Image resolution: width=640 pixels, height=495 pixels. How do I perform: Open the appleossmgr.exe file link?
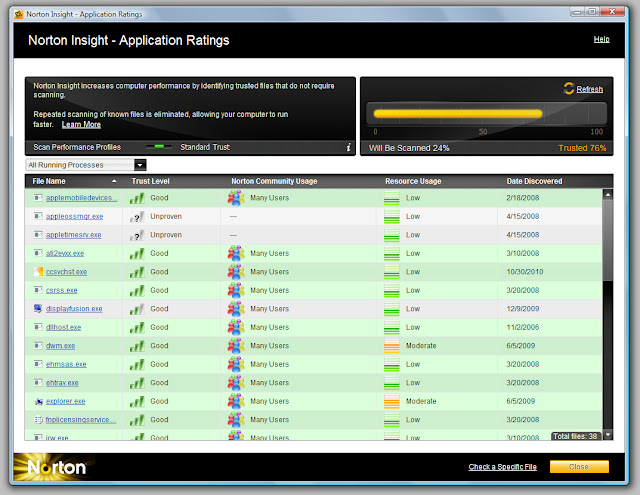(x=74, y=216)
